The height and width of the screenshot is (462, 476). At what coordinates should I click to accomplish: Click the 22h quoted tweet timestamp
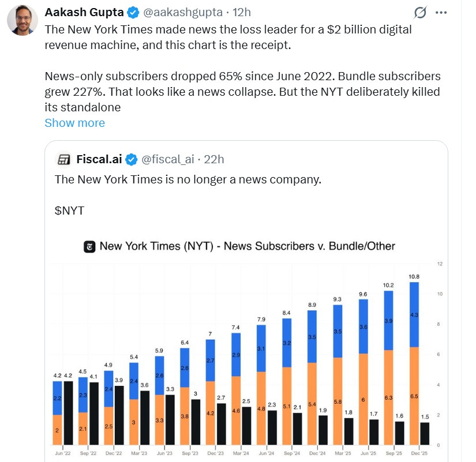[x=215, y=159]
